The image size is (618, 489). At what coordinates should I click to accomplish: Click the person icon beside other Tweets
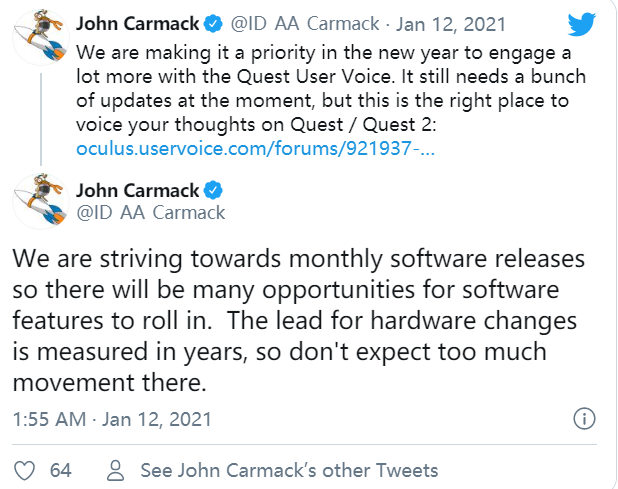(115, 470)
